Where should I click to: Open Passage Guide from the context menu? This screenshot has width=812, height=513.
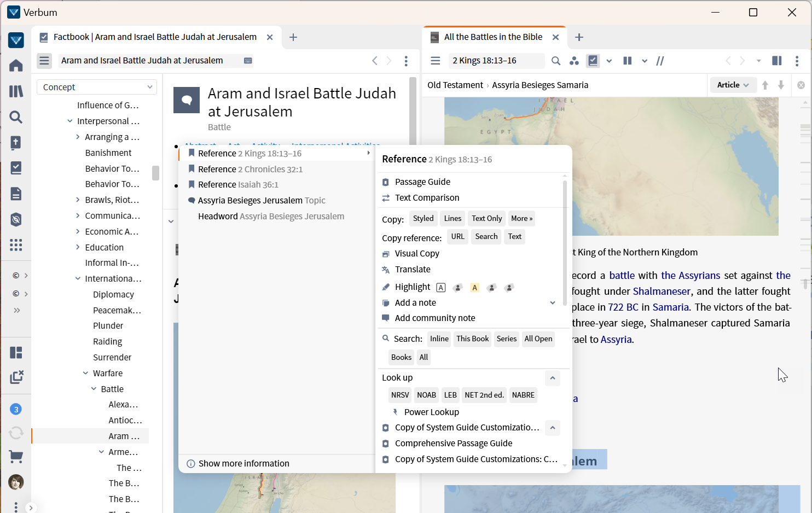pyautogui.click(x=422, y=182)
